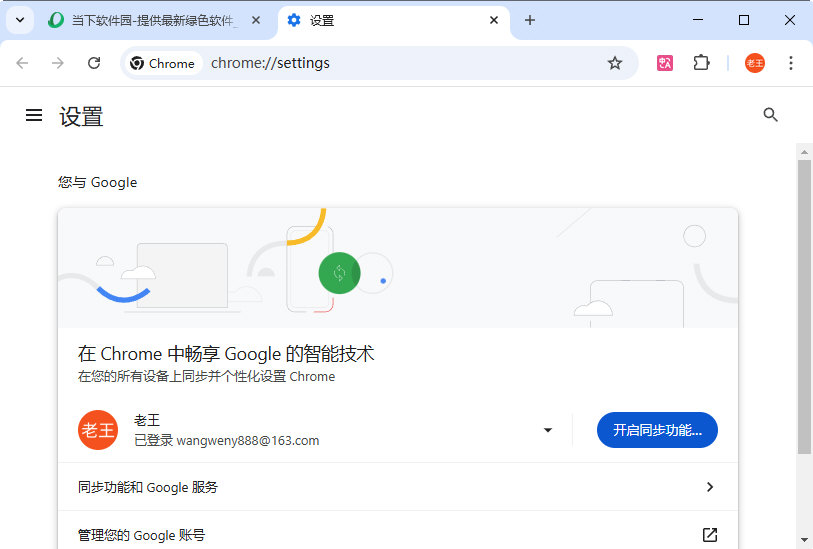Open a new tab with plus button
Image resolution: width=813 pixels, height=549 pixels.
click(x=529, y=20)
